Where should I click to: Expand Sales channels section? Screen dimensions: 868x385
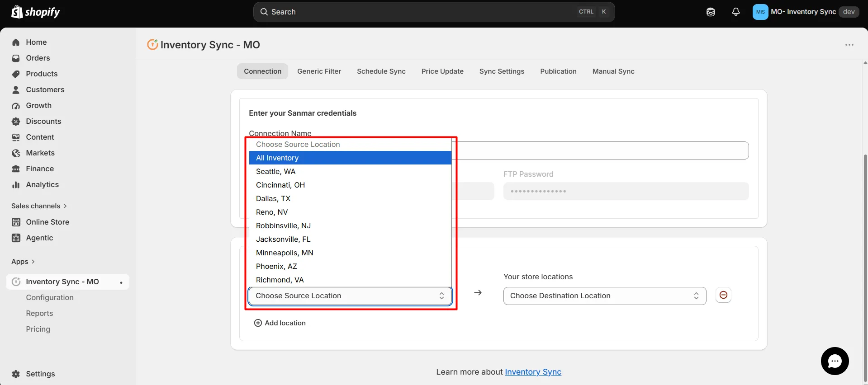(39, 206)
